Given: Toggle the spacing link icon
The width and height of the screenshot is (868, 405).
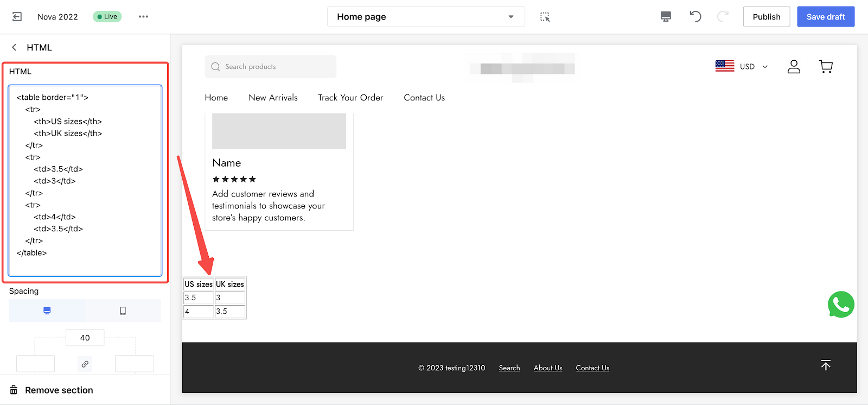Looking at the screenshot, I should coord(85,364).
